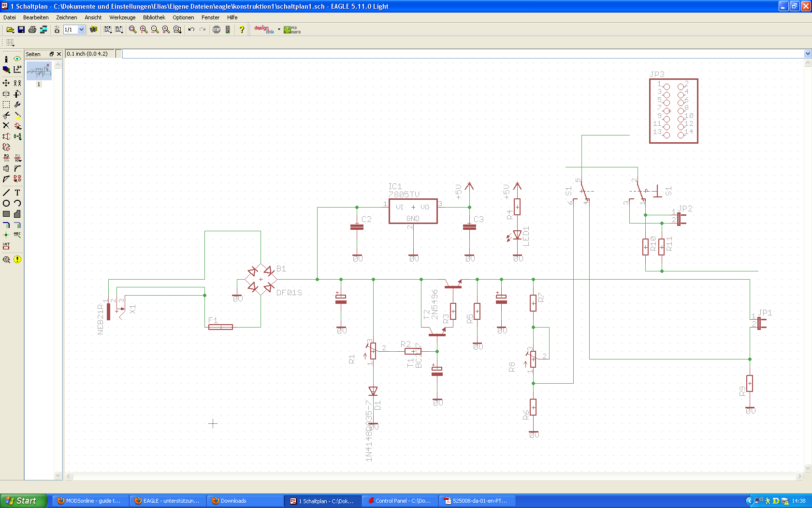The image size is (812, 508).
Task: Select the Junction tool
Action: (6, 235)
